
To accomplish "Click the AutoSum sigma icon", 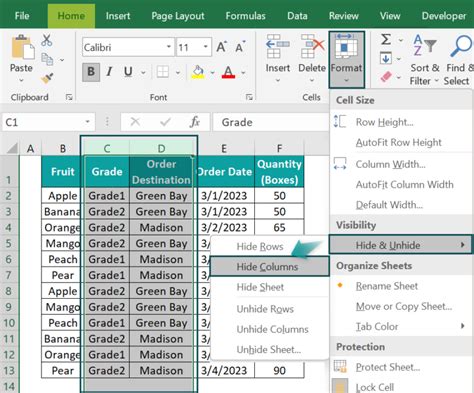I will (x=386, y=40).
